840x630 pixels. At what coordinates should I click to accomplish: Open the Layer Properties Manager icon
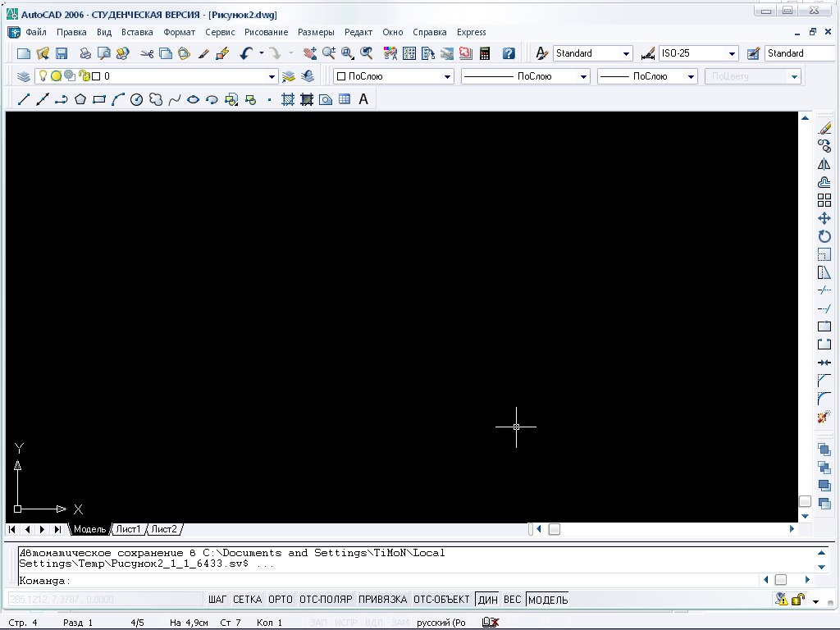coord(23,76)
